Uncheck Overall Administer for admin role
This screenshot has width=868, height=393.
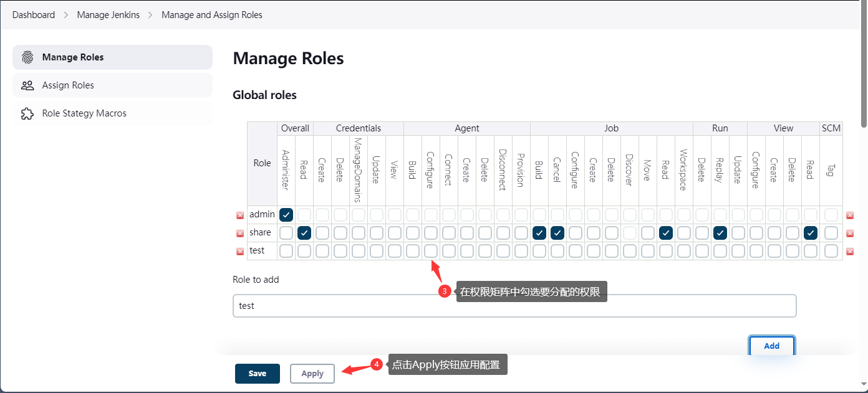(286, 215)
